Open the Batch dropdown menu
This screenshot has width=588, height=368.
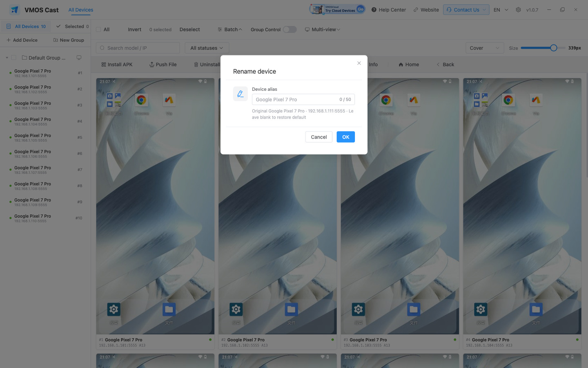pos(230,29)
